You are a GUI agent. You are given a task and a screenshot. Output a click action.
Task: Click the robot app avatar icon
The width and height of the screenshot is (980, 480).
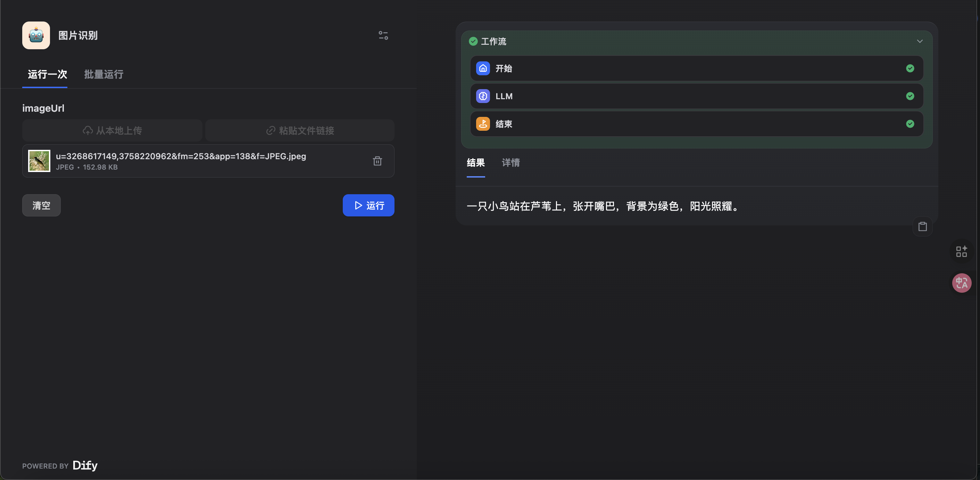tap(36, 35)
